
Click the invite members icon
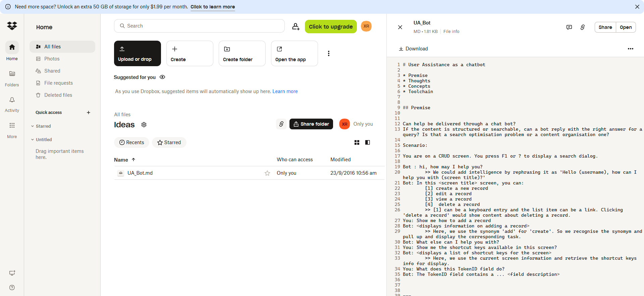tap(296, 27)
